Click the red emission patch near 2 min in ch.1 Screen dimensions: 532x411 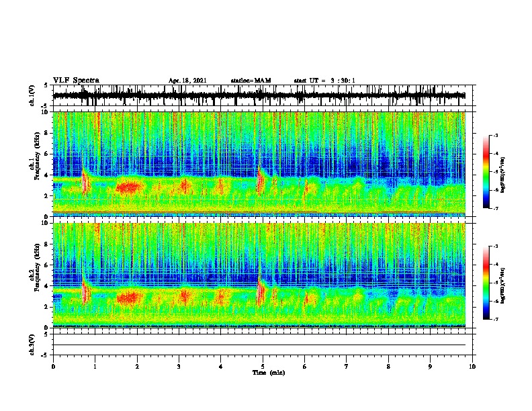click(x=128, y=187)
